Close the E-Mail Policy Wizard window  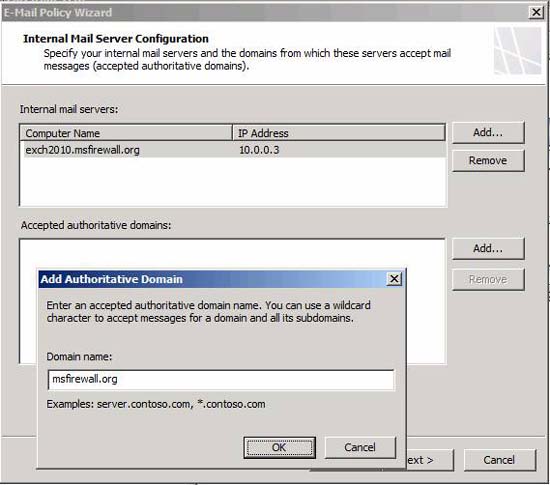[x=536, y=13]
